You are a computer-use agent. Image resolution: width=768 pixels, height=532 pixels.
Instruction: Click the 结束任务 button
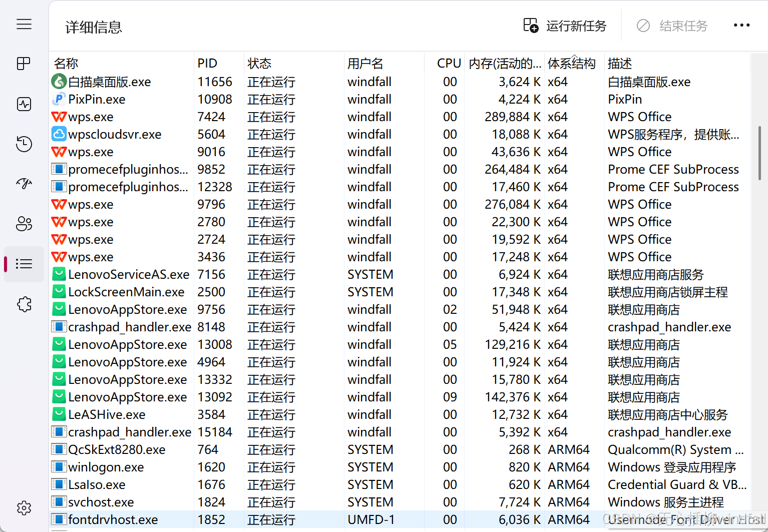pyautogui.click(x=672, y=26)
